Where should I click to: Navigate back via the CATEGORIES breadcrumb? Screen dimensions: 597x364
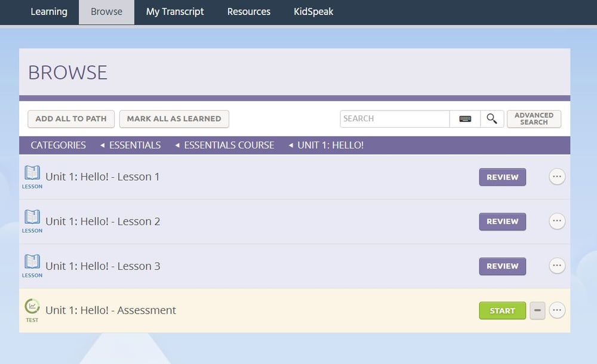tap(58, 145)
